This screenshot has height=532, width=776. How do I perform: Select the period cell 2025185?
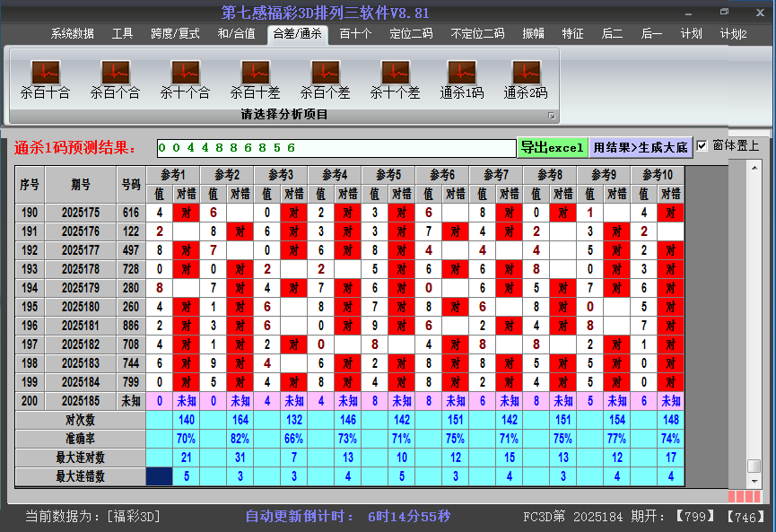81,401
